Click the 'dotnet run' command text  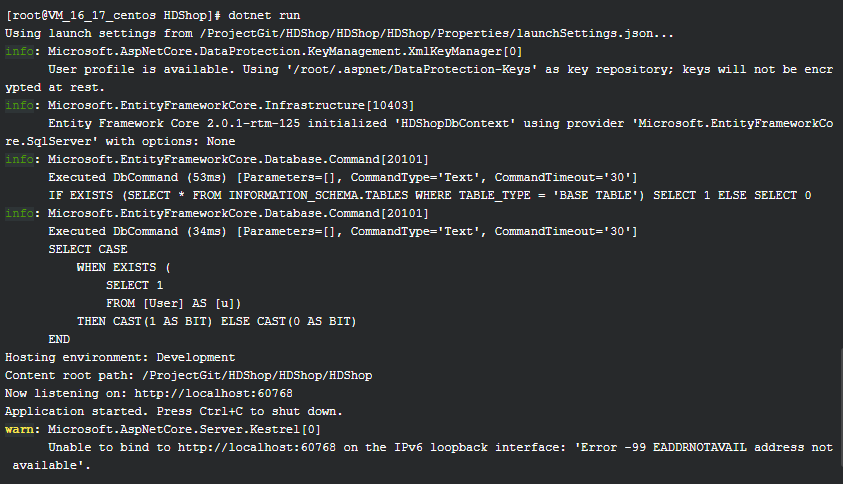[x=264, y=16]
